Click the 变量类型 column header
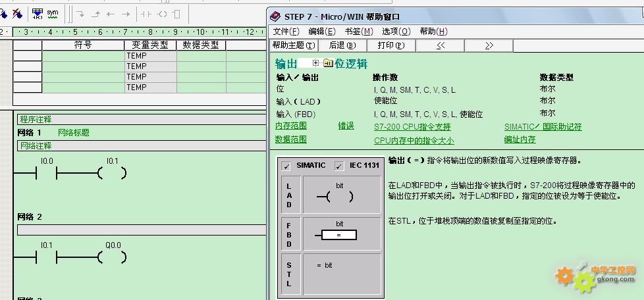The height and width of the screenshot is (300, 644). tap(150, 45)
